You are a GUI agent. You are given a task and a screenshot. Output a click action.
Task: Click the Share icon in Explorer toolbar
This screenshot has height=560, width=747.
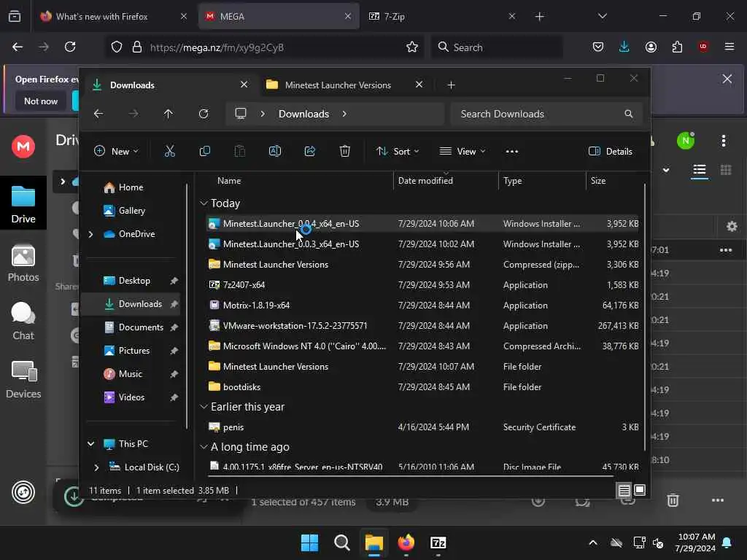coord(309,152)
